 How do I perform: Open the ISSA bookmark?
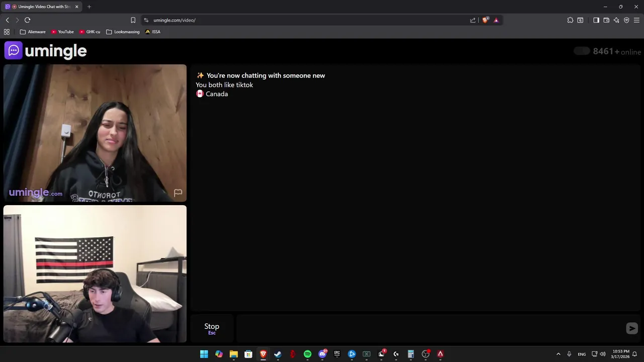click(x=152, y=32)
